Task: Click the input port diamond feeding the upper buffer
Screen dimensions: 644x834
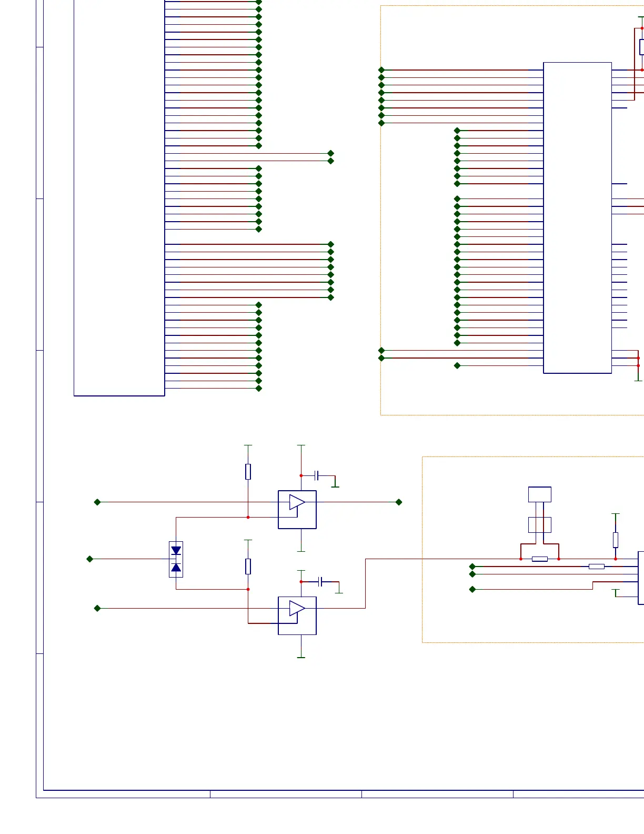Action: pyautogui.click(x=97, y=502)
